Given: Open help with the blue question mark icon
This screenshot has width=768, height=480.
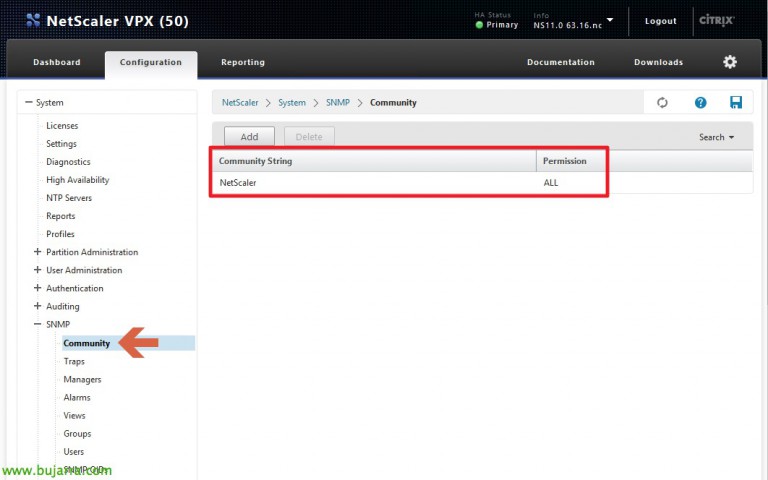Looking at the screenshot, I should pyautogui.click(x=700, y=102).
